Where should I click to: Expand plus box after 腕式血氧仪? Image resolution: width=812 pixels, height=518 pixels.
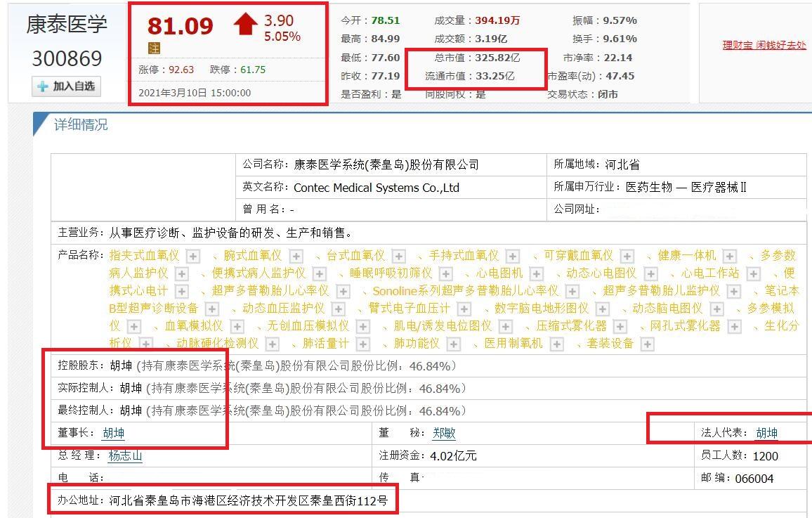(296, 257)
